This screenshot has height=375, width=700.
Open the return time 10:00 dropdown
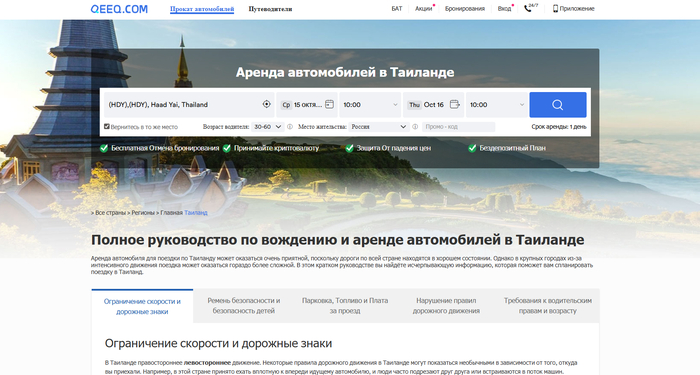(x=496, y=105)
